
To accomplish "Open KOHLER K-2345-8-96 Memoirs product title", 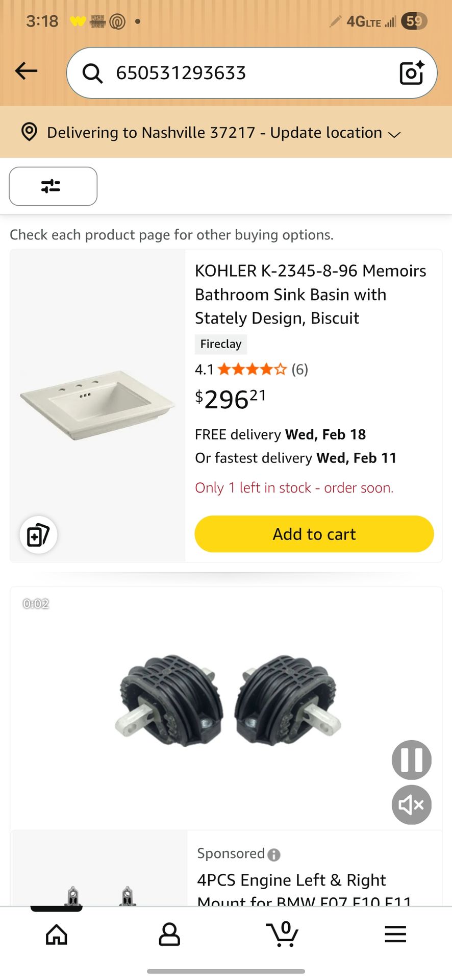I will click(x=310, y=294).
